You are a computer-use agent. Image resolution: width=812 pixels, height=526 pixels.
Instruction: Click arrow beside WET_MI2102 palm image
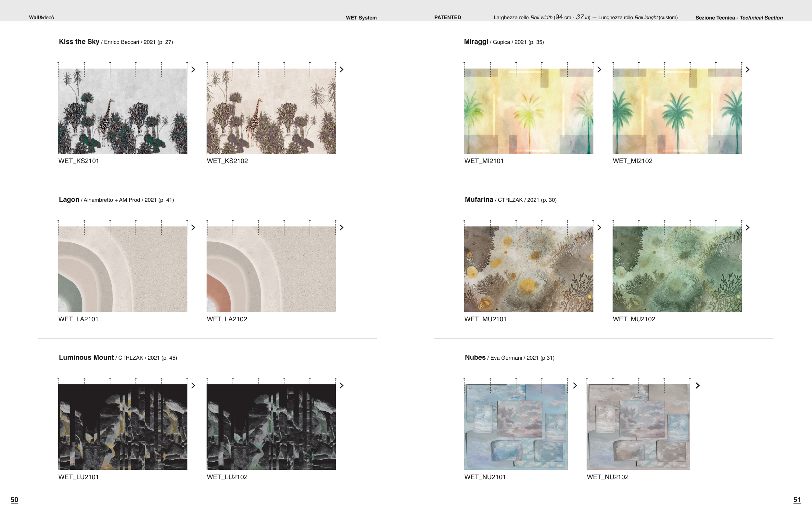747,70
